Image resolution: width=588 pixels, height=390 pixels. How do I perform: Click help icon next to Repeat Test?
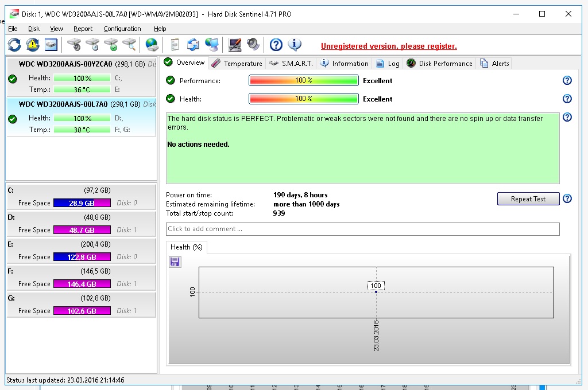pos(567,199)
